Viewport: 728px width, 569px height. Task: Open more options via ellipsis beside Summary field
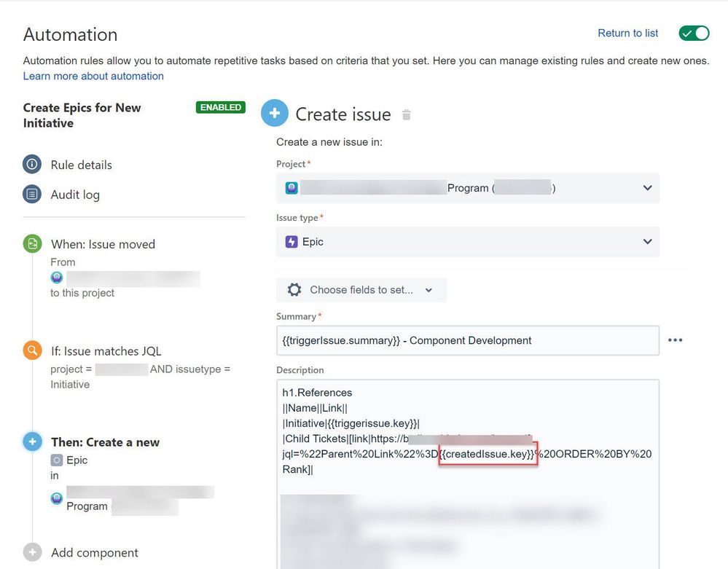pos(675,340)
